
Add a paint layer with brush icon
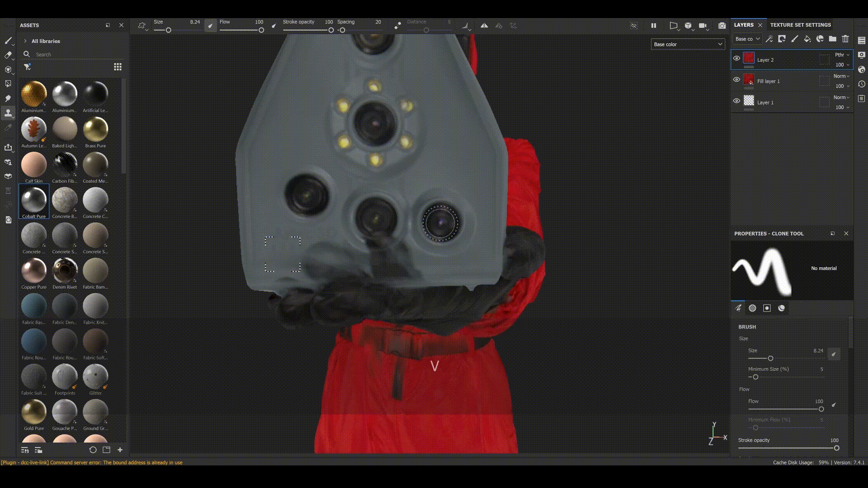coord(794,39)
